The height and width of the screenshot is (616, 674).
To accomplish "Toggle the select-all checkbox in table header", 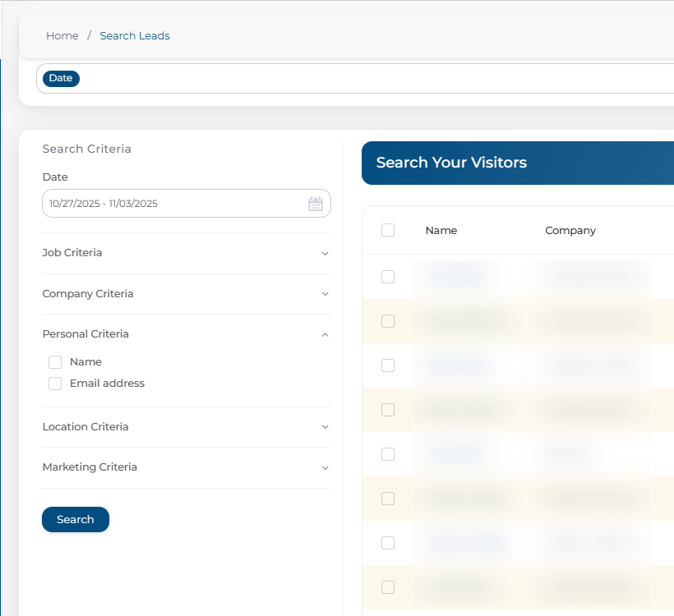I will (388, 231).
